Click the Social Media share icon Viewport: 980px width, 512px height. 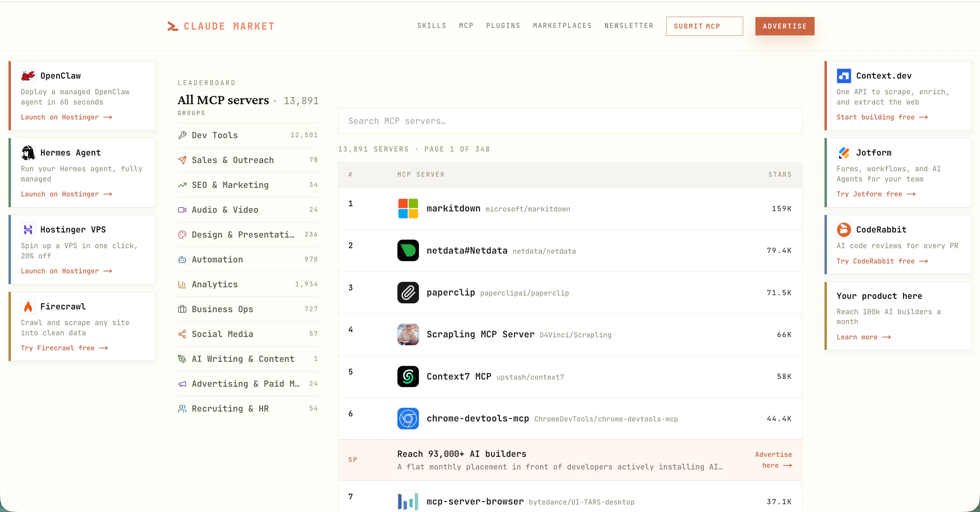(182, 334)
